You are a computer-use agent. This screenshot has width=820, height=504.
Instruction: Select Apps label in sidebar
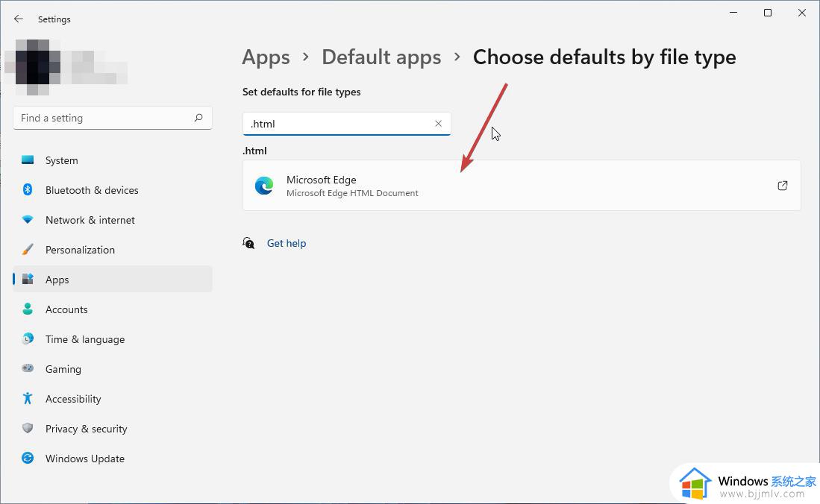(57, 280)
